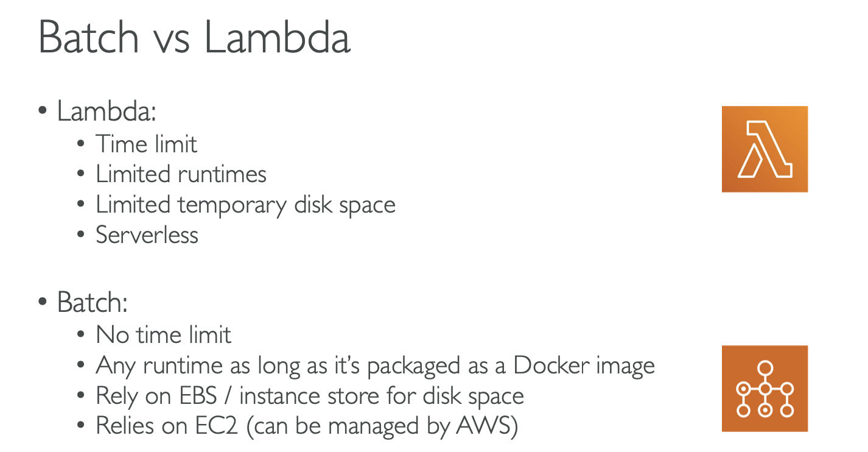Click the node diagram inside Batch icon
Screen dimensions: 868x452
tap(765, 389)
